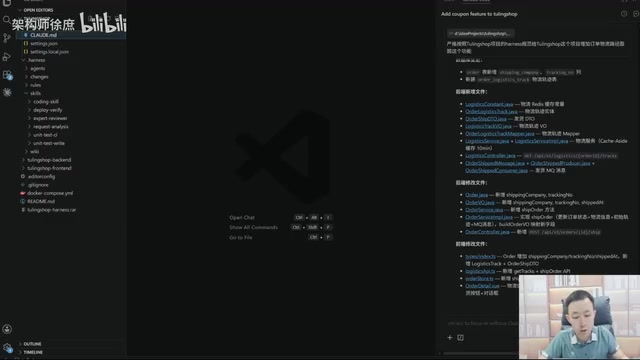Image resolution: width=640 pixels, height=360 pixels.
Task: Expand the tulingshop-frontend folder
Action: (x=23, y=168)
